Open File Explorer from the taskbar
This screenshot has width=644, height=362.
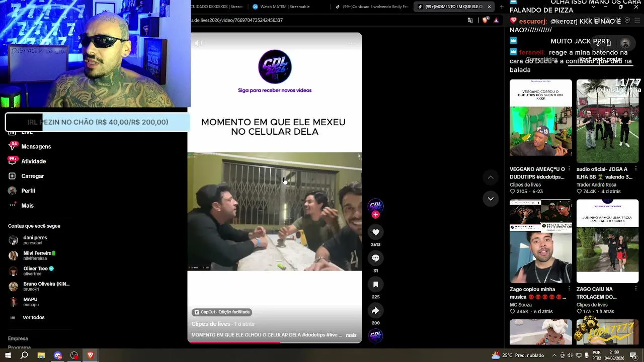41,355
